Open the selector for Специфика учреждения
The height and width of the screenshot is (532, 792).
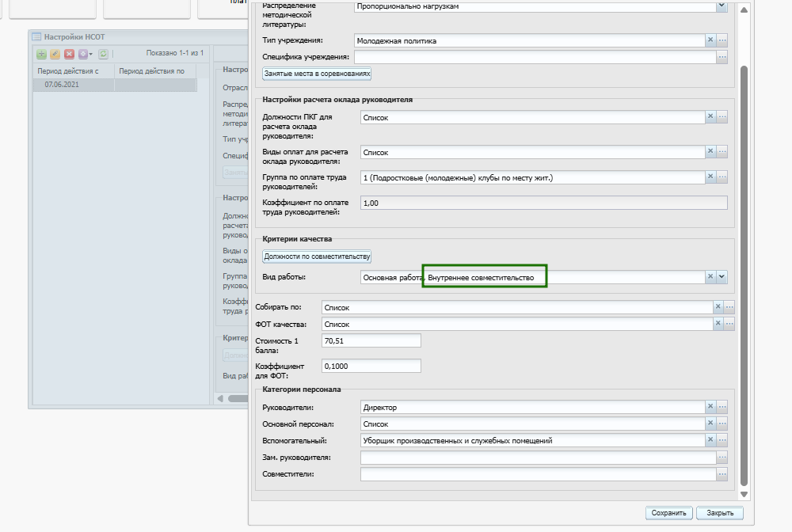(722, 56)
